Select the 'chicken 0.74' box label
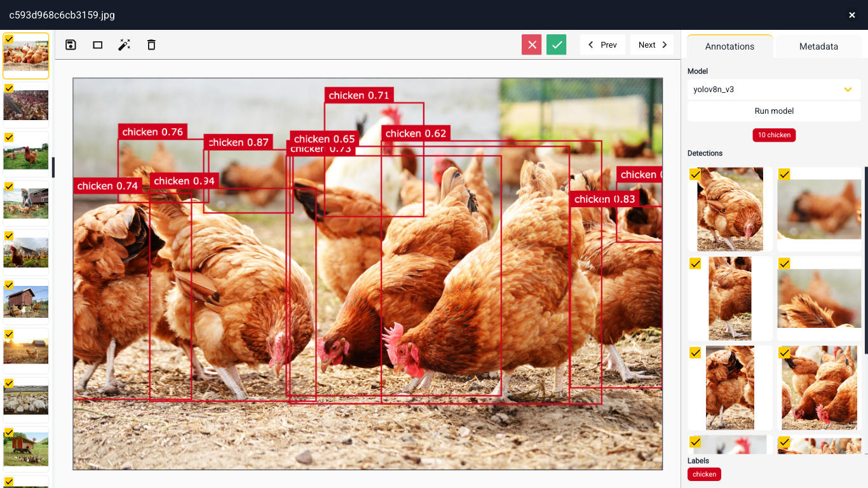 pos(107,186)
